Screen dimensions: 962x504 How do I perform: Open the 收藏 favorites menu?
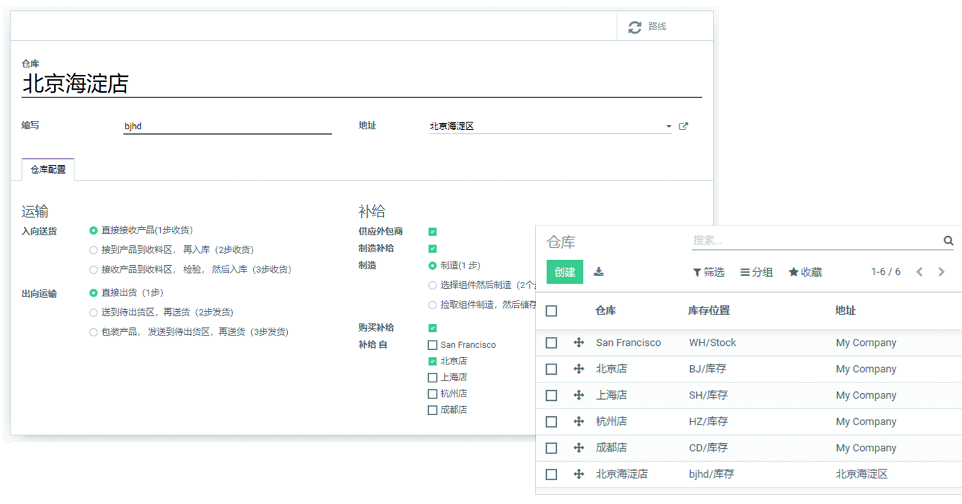(x=805, y=272)
